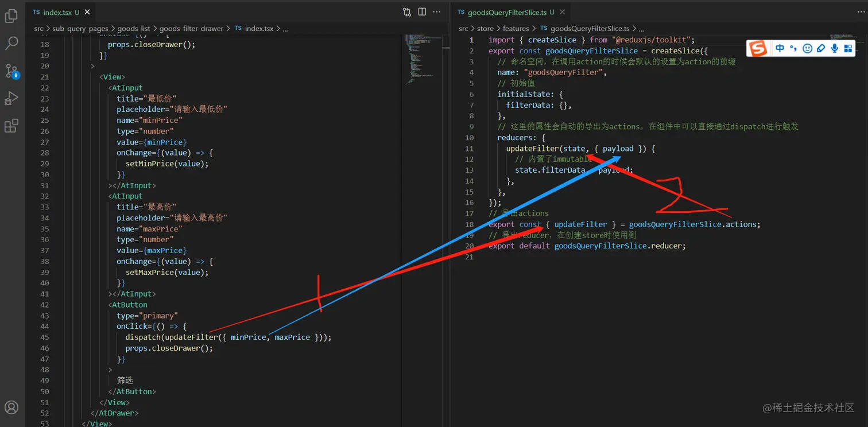Click 'filterData: {},' on line 7
The image size is (868, 427).
point(539,105)
